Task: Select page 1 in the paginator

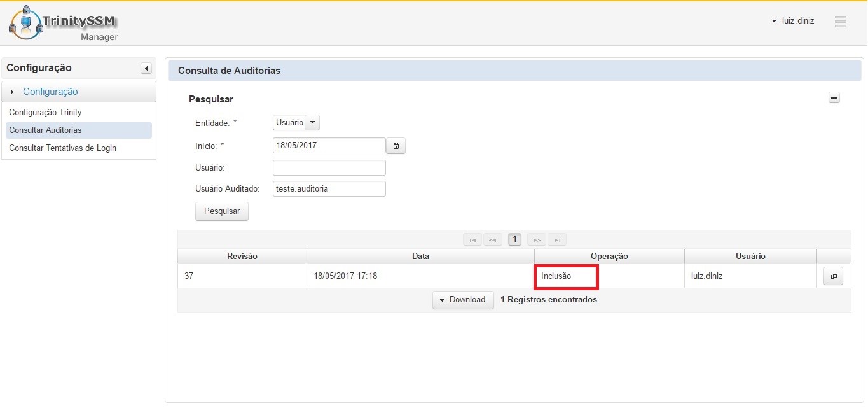Action: [514, 240]
